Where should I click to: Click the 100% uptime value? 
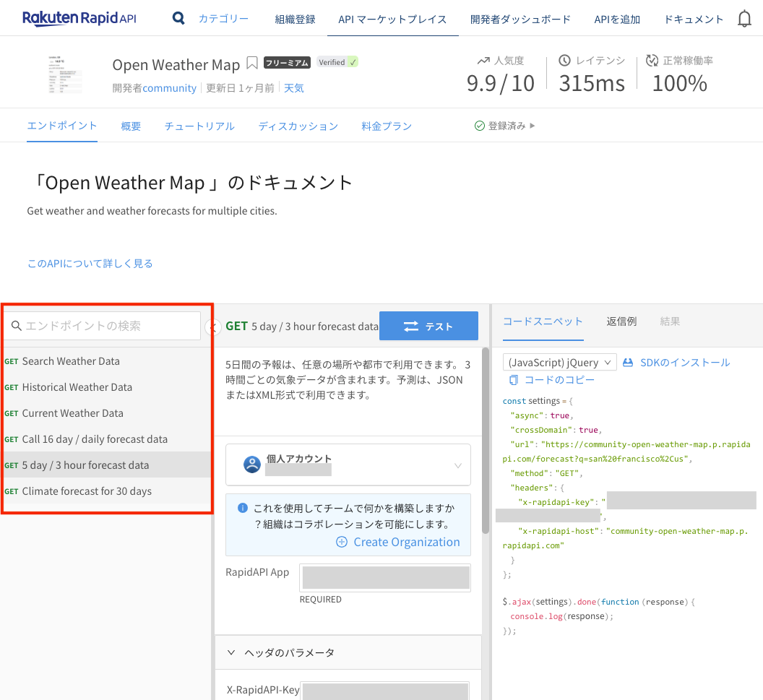679,83
